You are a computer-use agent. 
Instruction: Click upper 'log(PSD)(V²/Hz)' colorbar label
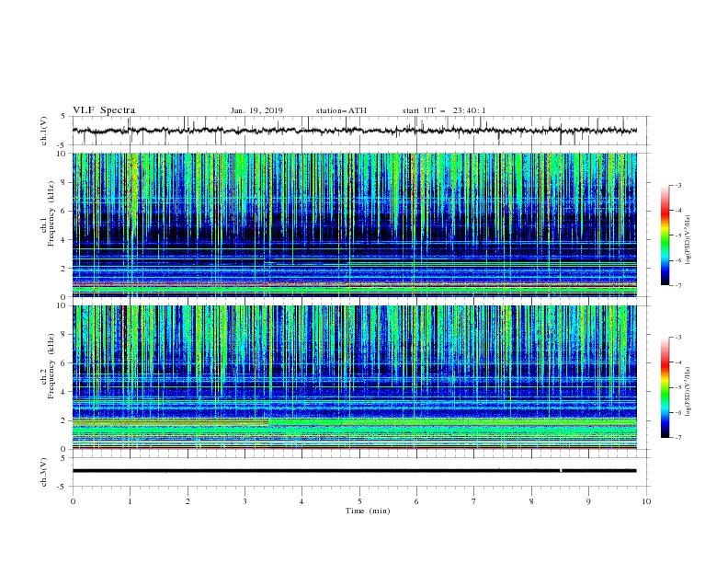tap(688, 240)
